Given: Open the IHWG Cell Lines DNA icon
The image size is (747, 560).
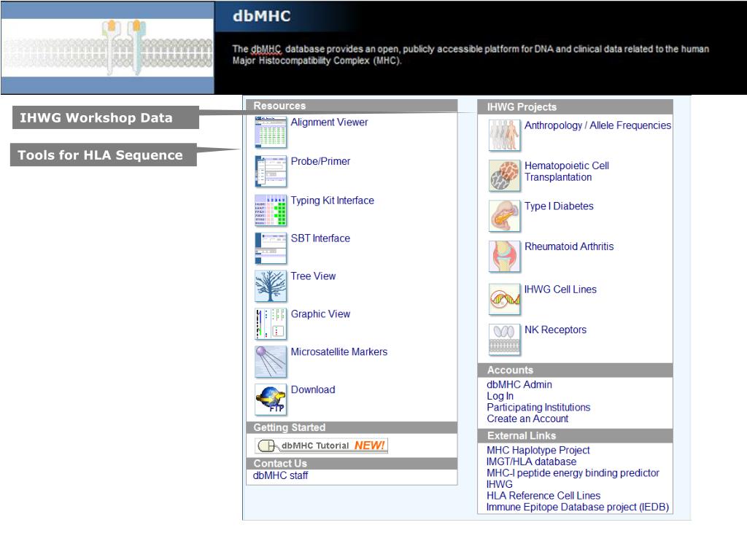Looking at the screenshot, I should 505,299.
